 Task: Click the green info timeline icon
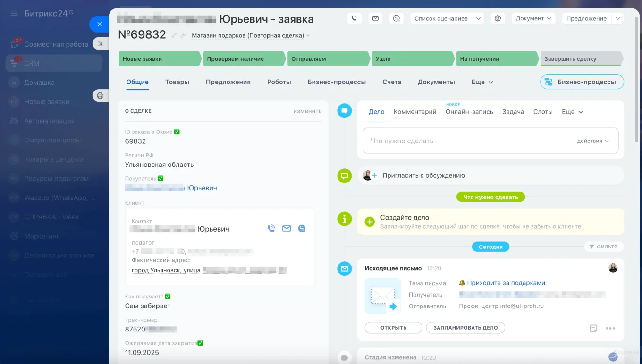345,219
